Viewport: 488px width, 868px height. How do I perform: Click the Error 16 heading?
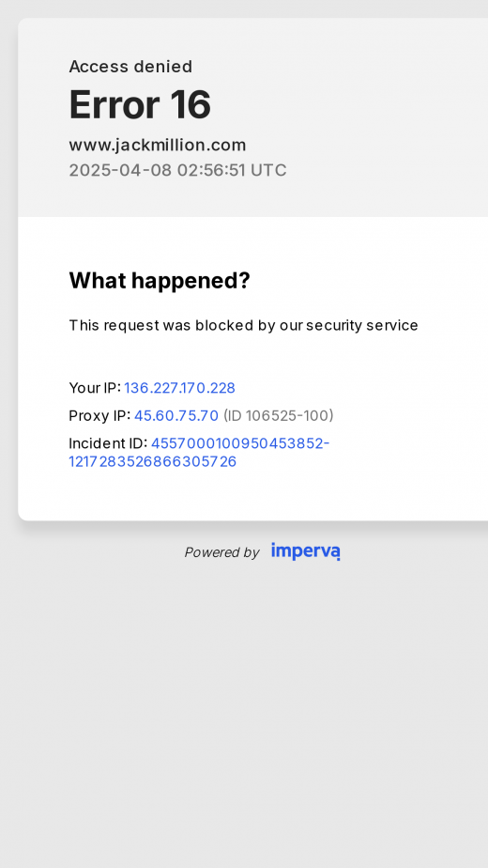[x=140, y=104]
